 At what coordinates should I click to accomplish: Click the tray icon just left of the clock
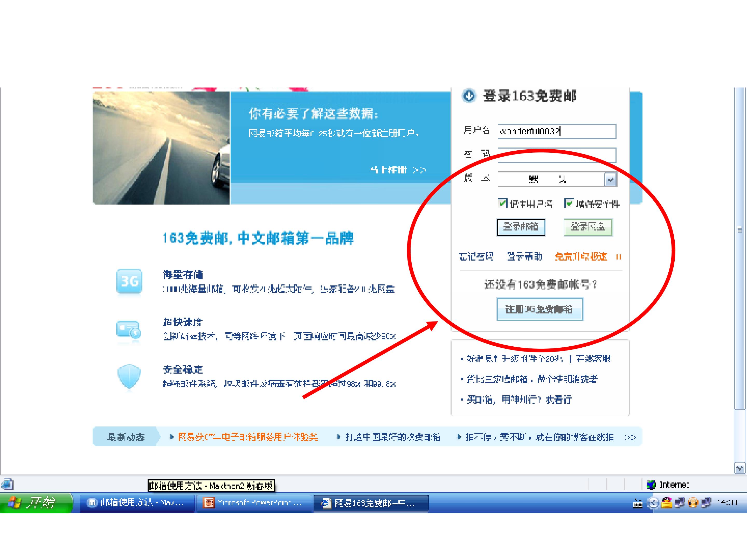click(x=706, y=503)
